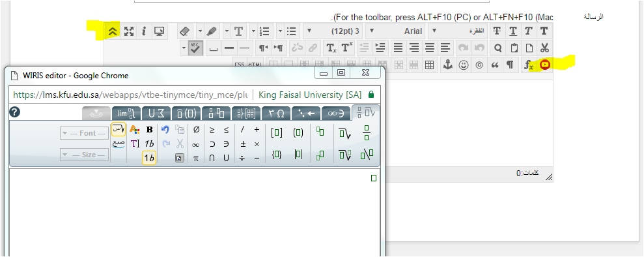This screenshot has height=257, width=644.
Task: Switch to WIRIS limits and calculus tab
Action: (x=126, y=113)
